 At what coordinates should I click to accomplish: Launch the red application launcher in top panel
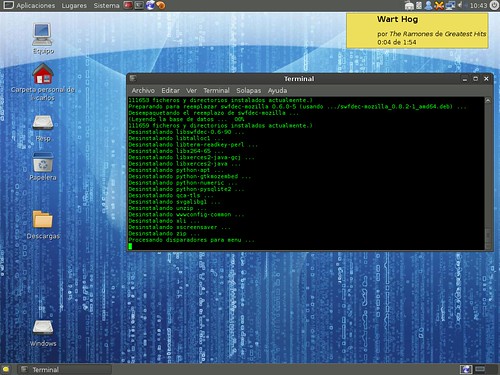(x=128, y=5)
